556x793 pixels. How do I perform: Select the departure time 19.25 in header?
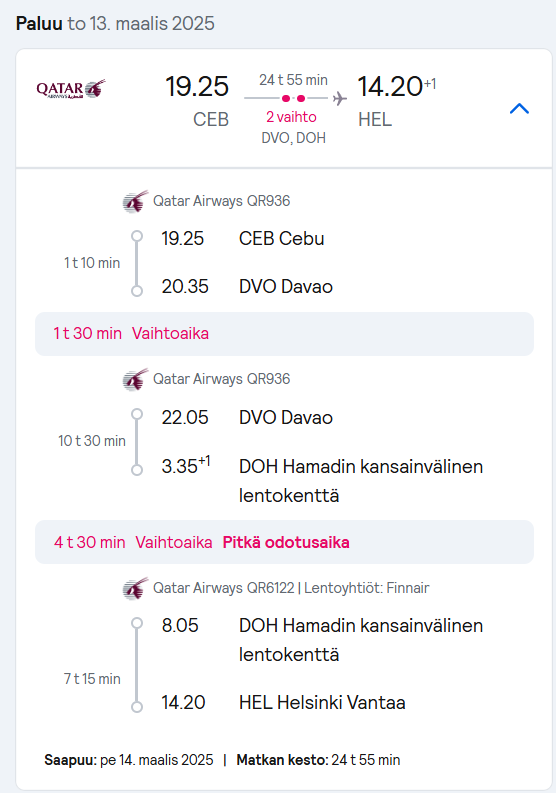(197, 86)
